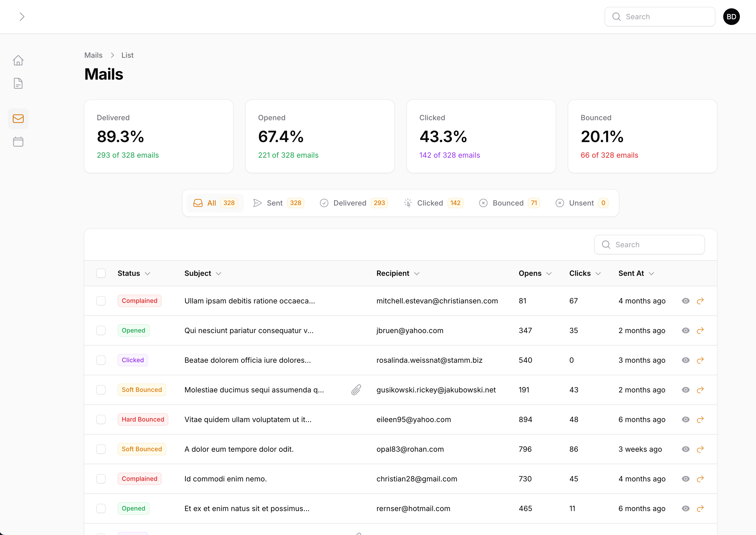Screen dimensions: 756x535
Task: Select the Delivered tab filter
Action: tap(350, 203)
